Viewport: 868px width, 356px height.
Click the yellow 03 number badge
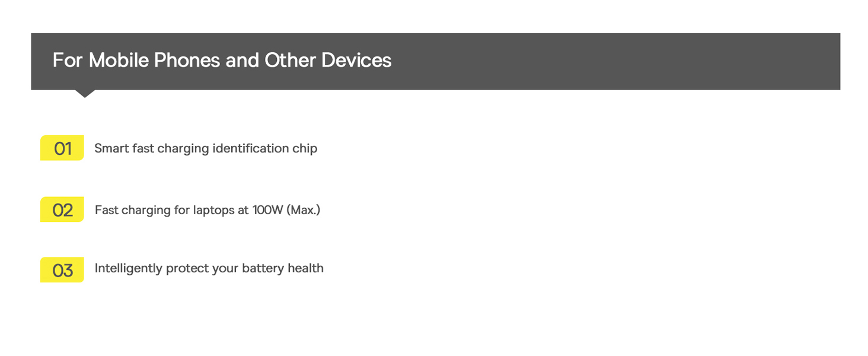(x=62, y=270)
